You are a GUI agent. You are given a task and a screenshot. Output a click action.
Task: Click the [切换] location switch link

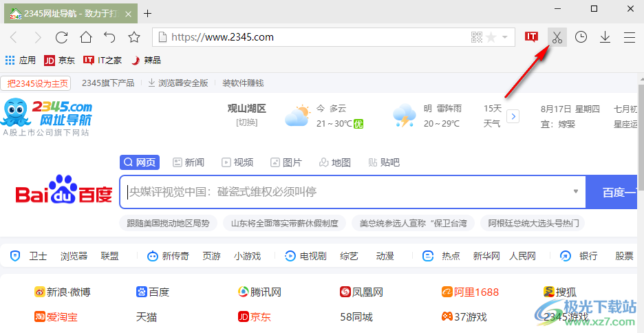click(x=247, y=122)
